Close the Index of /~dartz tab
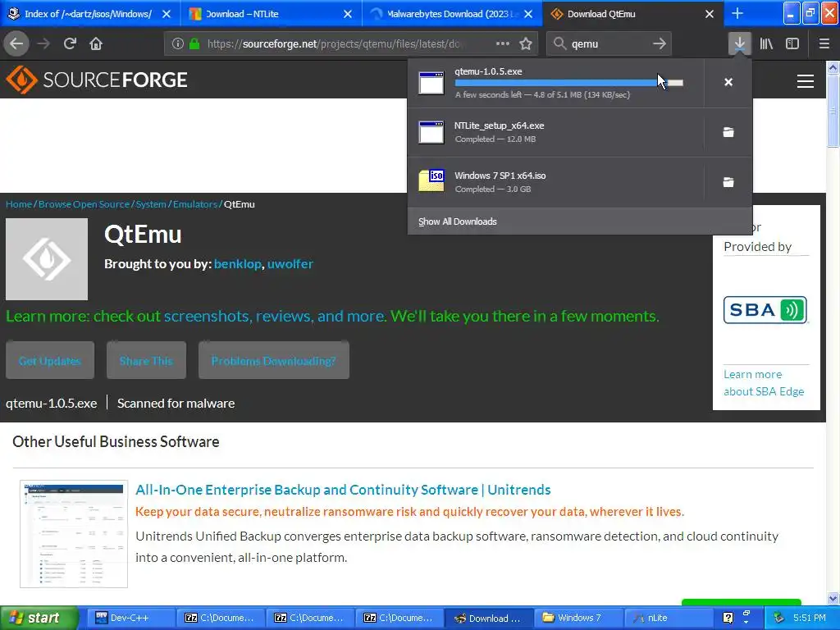Screen dimensions: 840x630 [x=167, y=14]
